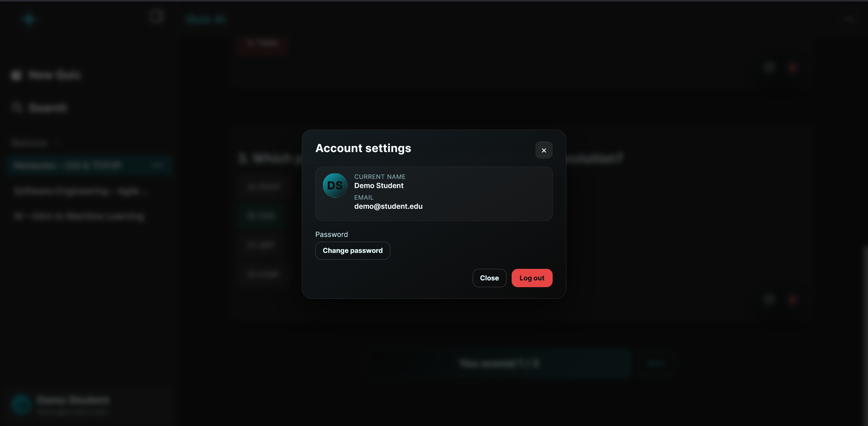Click the Log out button
The width and height of the screenshot is (868, 426).
coord(532,278)
